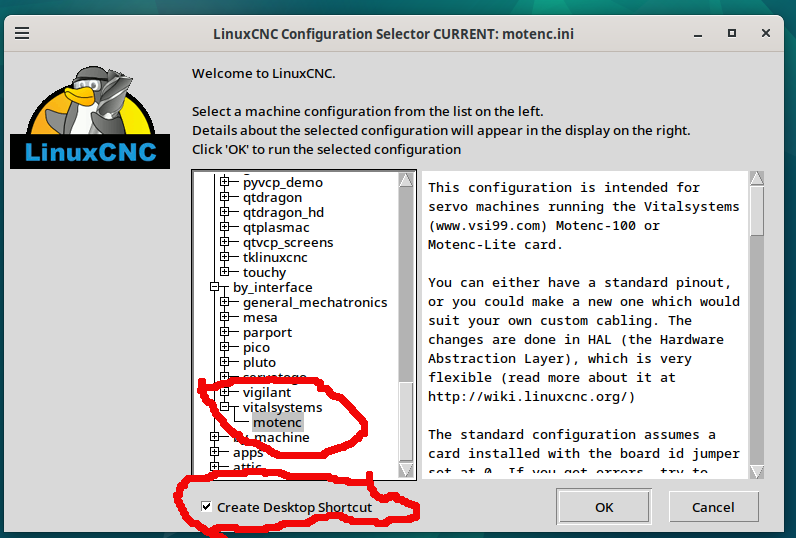Click the description pane scroll-up arrow
Viewport: 796px width, 538px height.
pyautogui.click(x=756, y=178)
